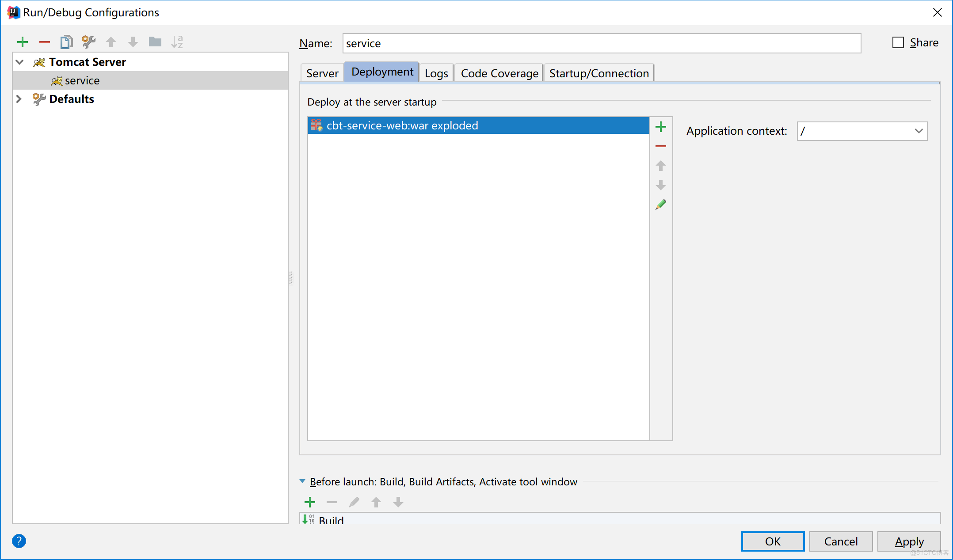Toggle the Share checkbox
This screenshot has width=953, height=560.
(896, 43)
